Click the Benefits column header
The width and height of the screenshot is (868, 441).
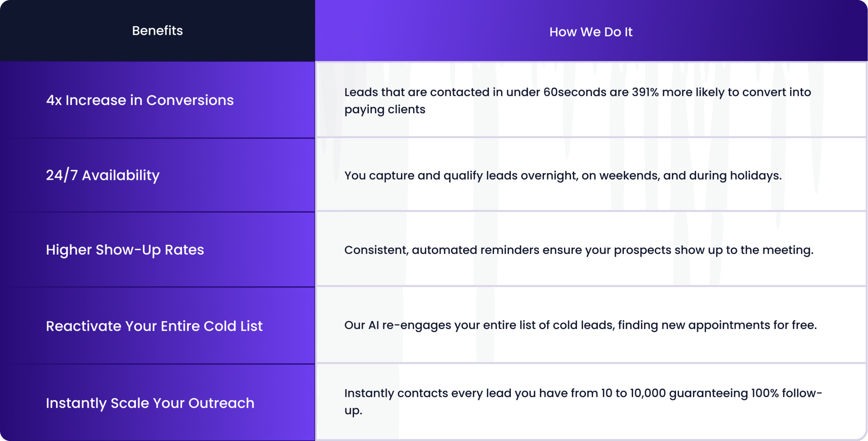click(157, 31)
